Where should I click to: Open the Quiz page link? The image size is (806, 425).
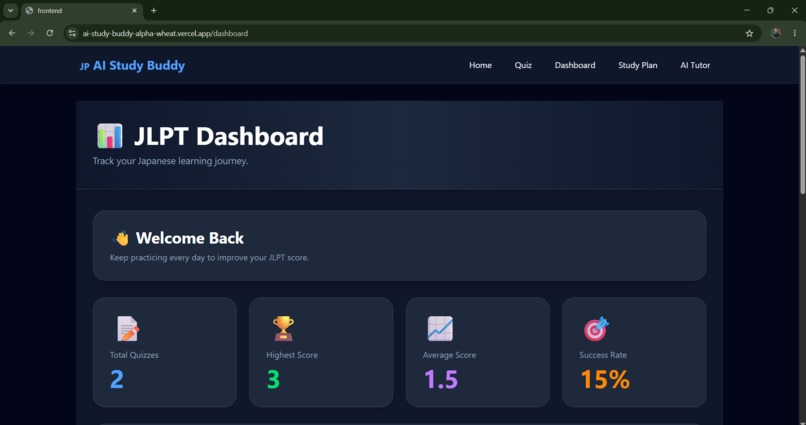coord(523,65)
